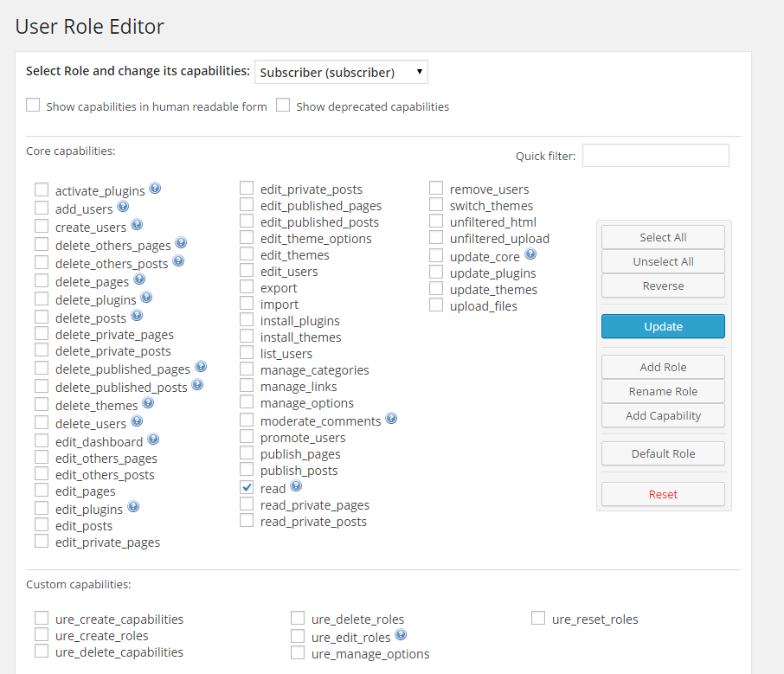
Task: Check Show capabilities in human readable form
Action: point(33,105)
